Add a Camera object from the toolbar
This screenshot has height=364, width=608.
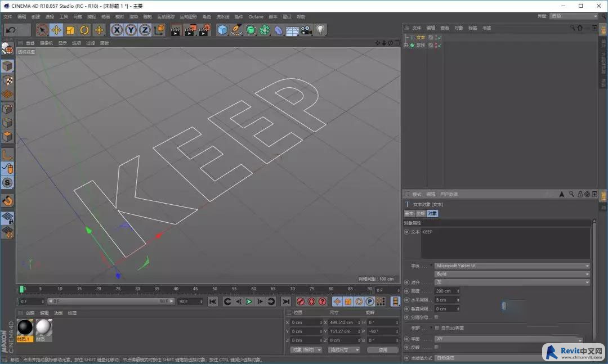(306, 30)
